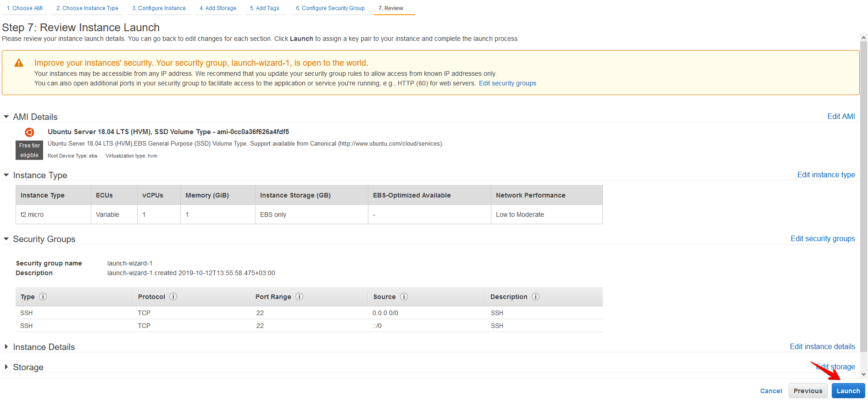This screenshot has width=868, height=401.
Task: Click the Edit AMI link
Action: (x=841, y=116)
